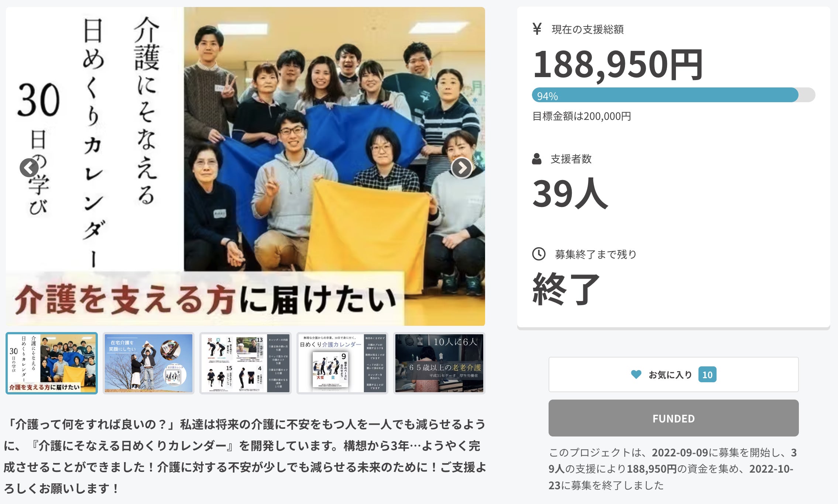The width and height of the screenshot is (838, 504).
Task: Click the heart icon for favorites
Action: pyautogui.click(x=636, y=374)
